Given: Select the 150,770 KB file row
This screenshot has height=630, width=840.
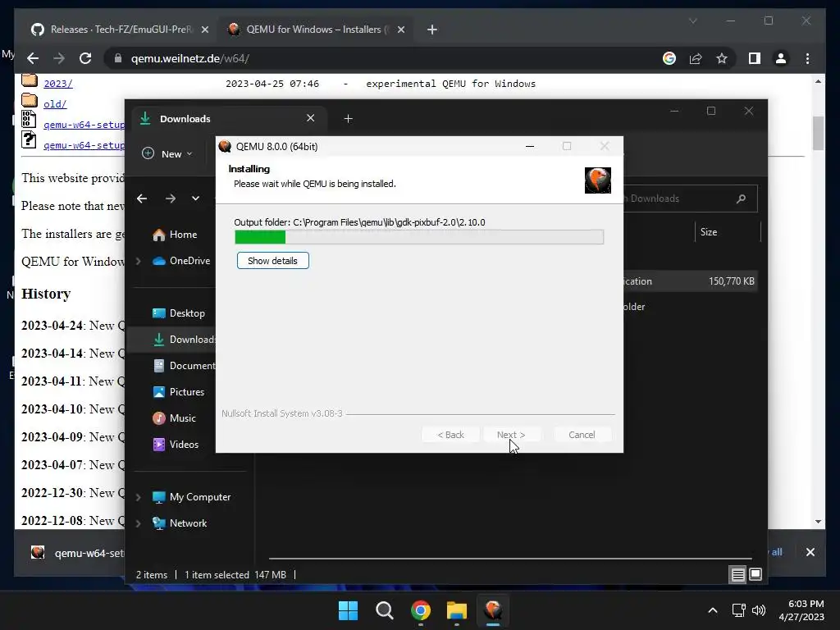Looking at the screenshot, I should click(690, 281).
